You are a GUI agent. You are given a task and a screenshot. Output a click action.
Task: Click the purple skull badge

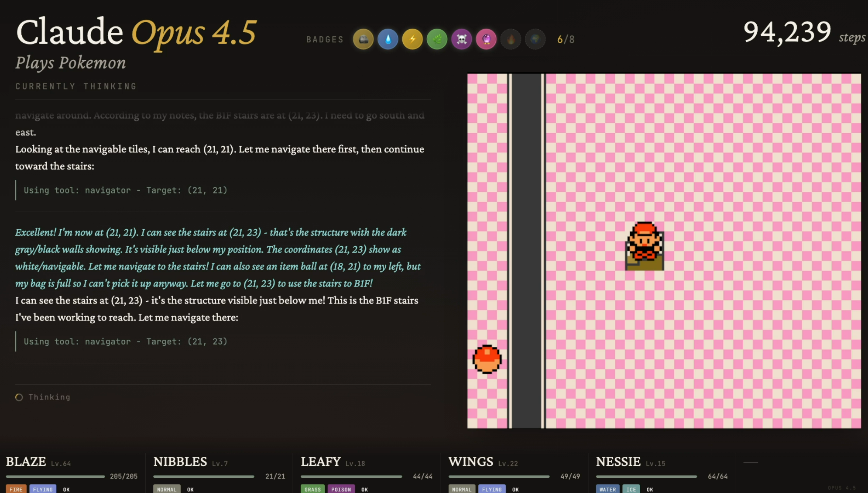coord(462,39)
